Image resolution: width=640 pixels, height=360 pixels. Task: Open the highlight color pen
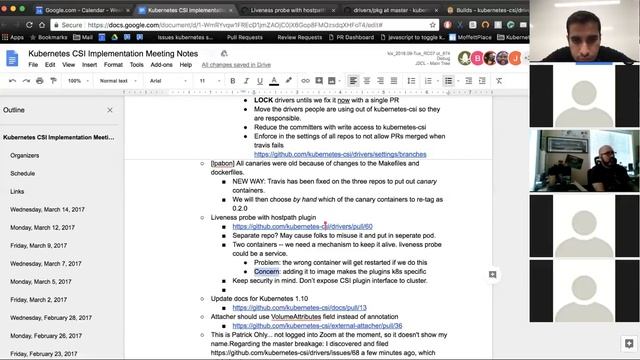click(x=289, y=80)
